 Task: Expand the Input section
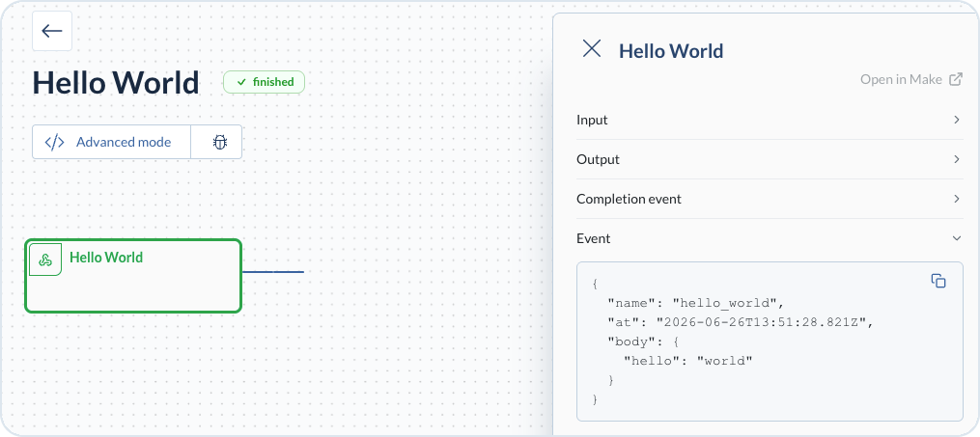point(770,120)
